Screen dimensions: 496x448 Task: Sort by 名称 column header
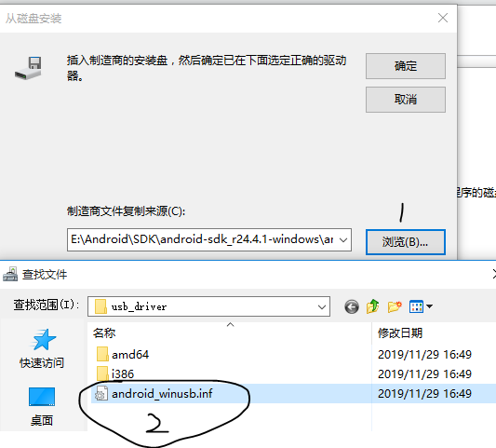click(x=104, y=333)
